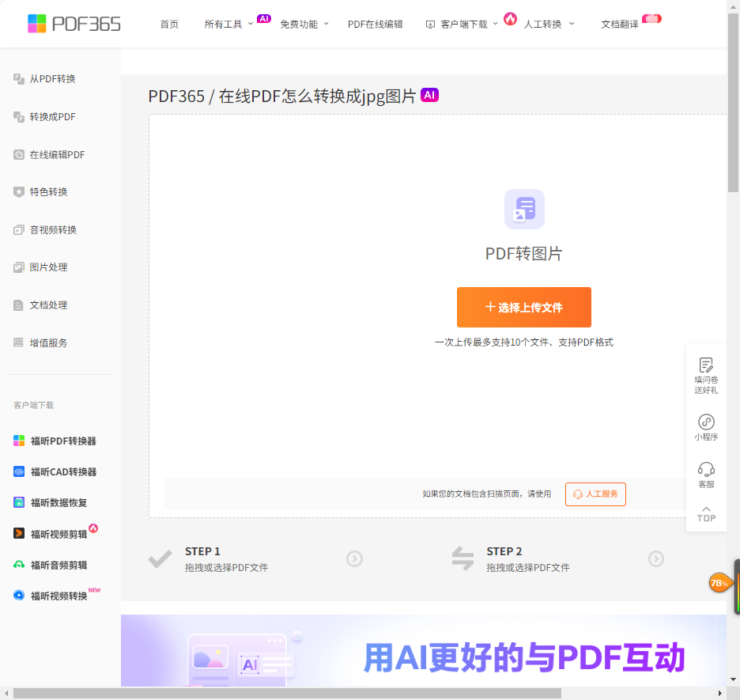Click the 福昕视频转换 app icon
This screenshot has height=700, width=740.
coord(19,596)
